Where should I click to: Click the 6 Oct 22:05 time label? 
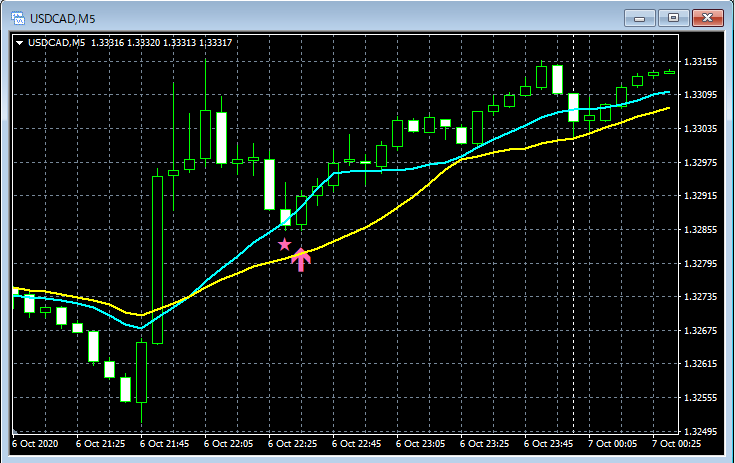[x=229, y=443]
